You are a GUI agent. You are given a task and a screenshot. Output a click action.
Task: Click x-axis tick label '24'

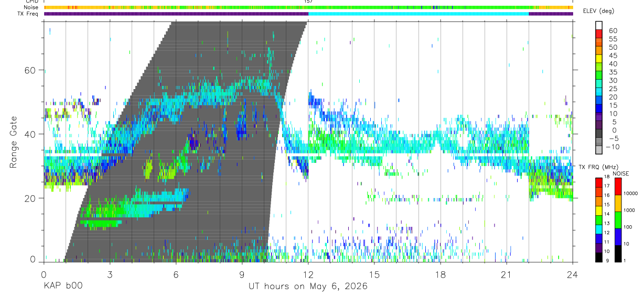(x=572, y=274)
